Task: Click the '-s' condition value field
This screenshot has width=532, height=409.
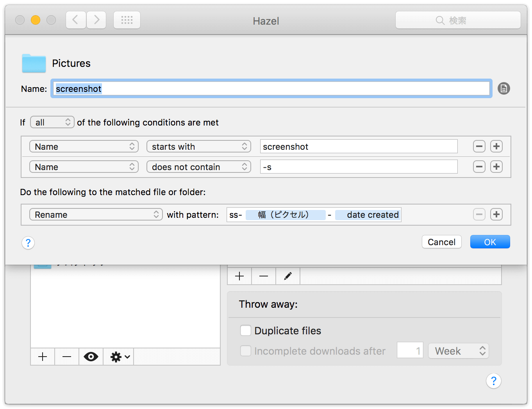Action: tap(359, 167)
